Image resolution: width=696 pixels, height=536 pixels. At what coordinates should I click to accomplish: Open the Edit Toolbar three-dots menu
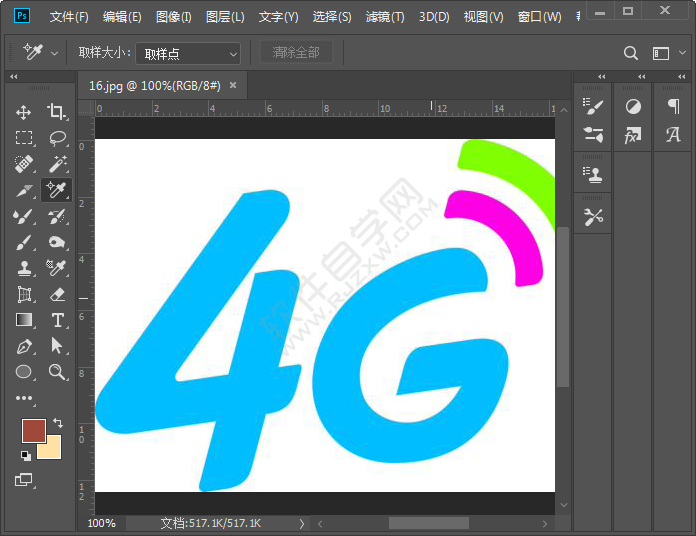coord(24,398)
